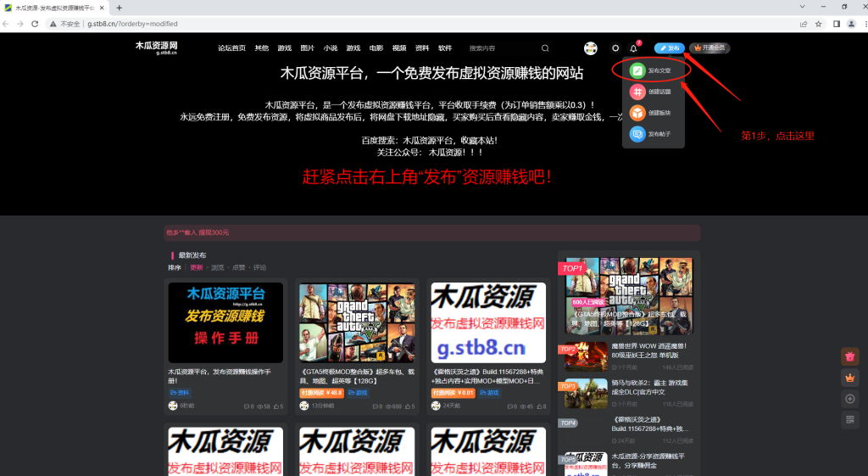This screenshot has width=868, height=476.
Task: Open 其他 in the navigation bar
Action: 261,48
